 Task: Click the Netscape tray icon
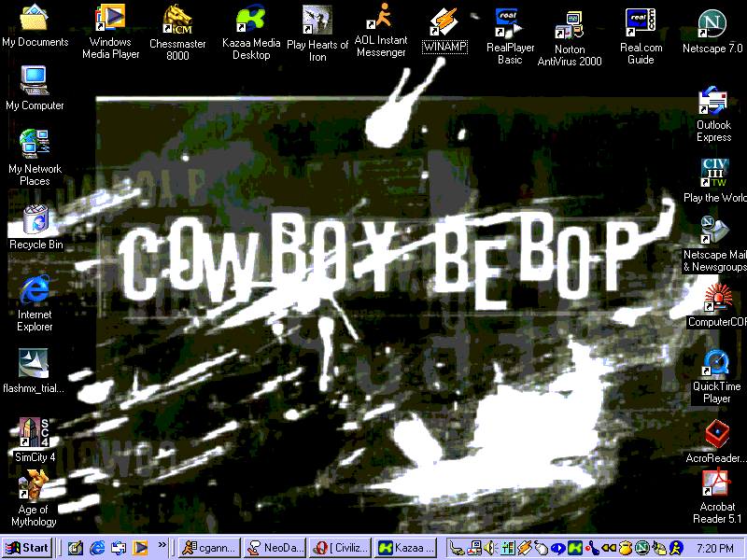coord(642,548)
